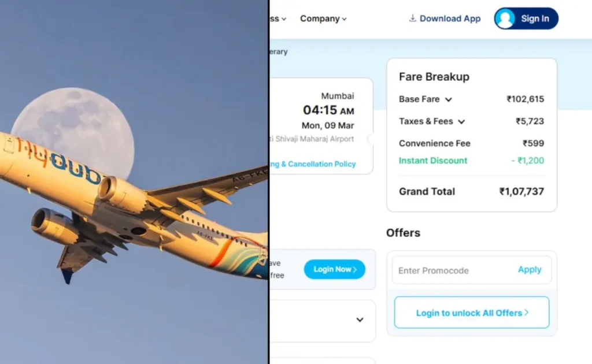Open the partial dropdown menu left of Company
The image size is (592, 364).
coord(278,19)
